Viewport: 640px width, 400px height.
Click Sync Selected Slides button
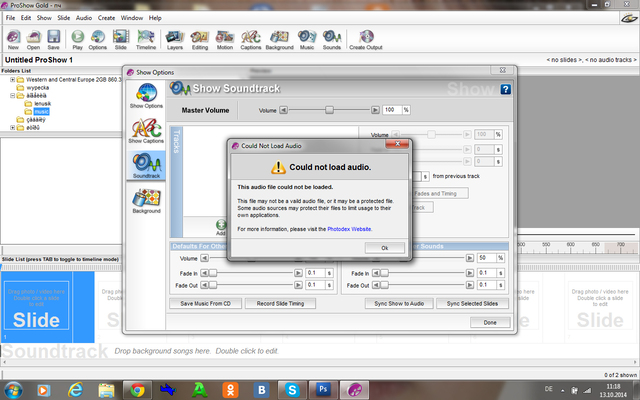coord(472,303)
